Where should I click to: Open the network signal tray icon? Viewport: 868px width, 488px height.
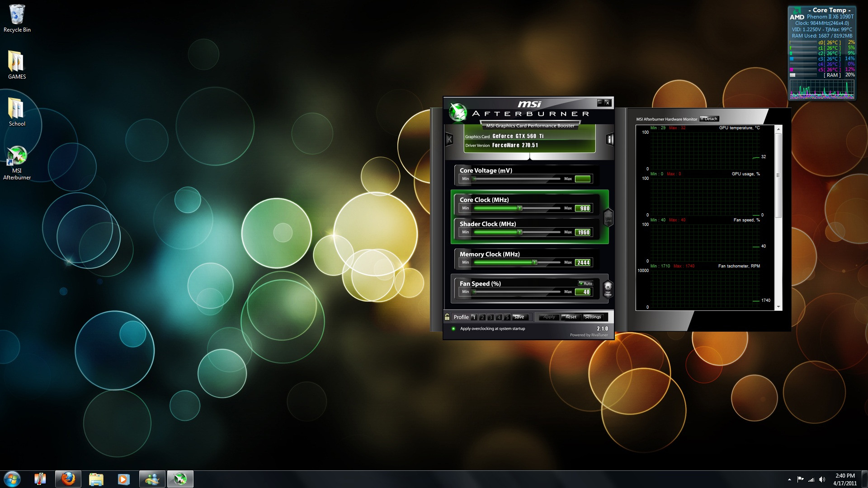pyautogui.click(x=811, y=479)
